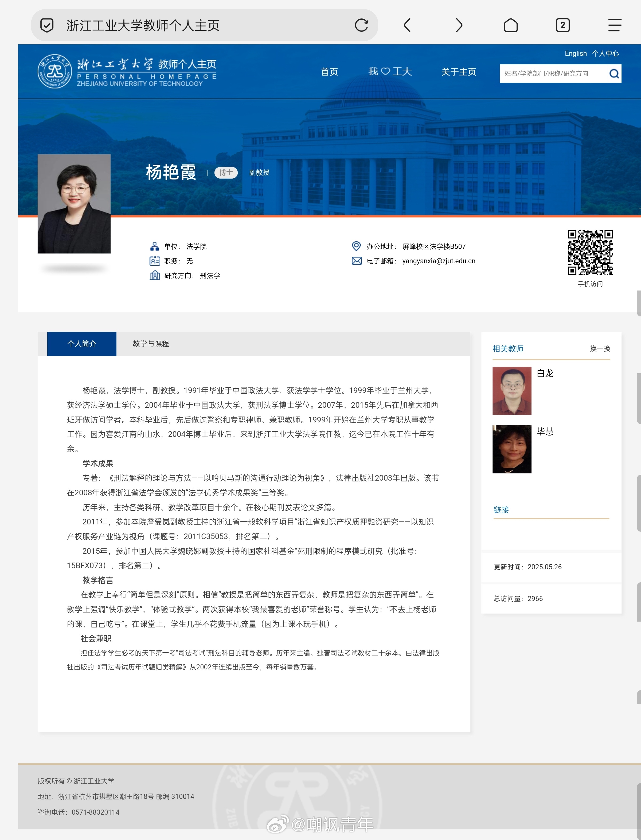Viewport: 641px width, 840px height.
Task: Click 屏峰校区法学楼B507 office address text
Action: (x=434, y=246)
